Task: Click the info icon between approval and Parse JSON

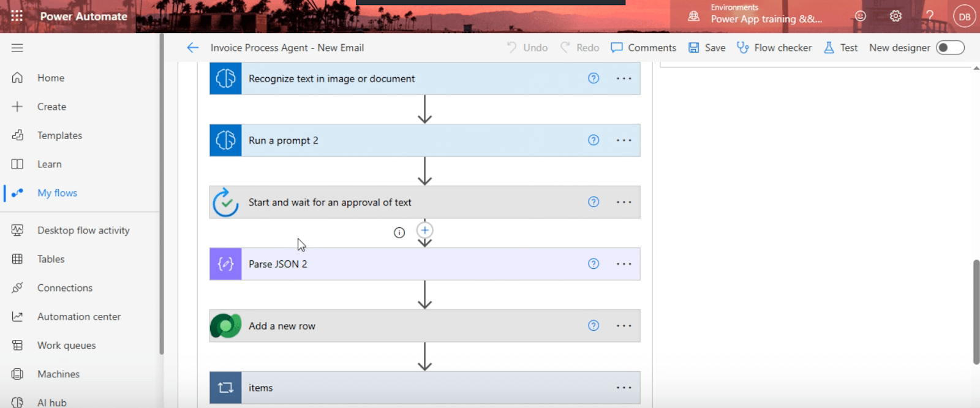Action: coord(399,233)
